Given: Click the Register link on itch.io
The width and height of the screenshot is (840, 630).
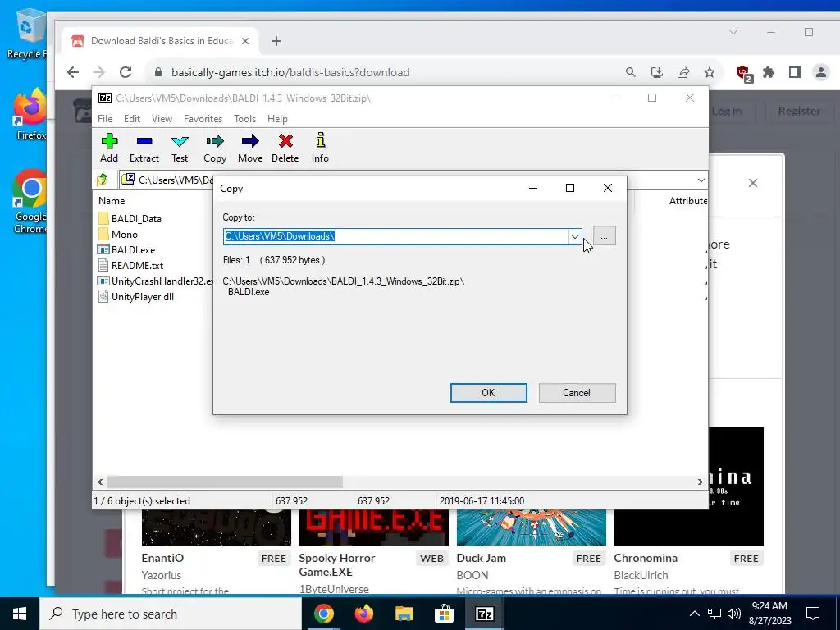Looking at the screenshot, I should coord(799,111).
